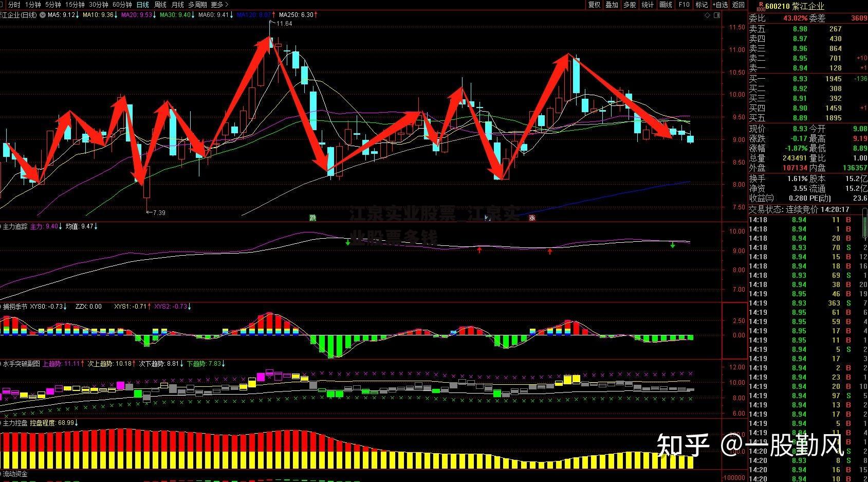
Task: Click the 叠加 overlay button
Action: (612, 5)
